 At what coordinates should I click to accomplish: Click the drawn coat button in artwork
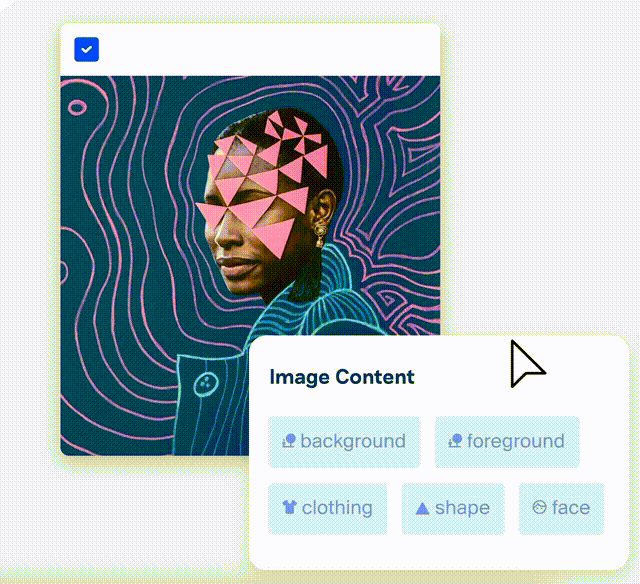pos(206,384)
